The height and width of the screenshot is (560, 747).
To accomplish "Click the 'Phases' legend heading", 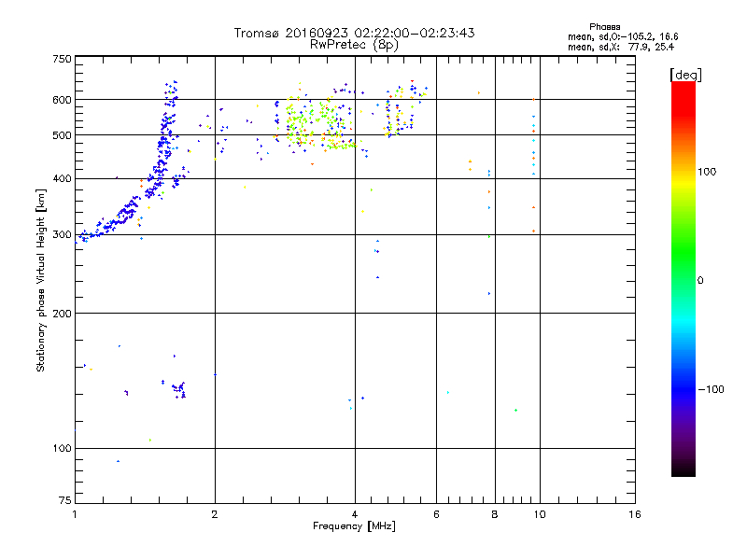I will point(604,27).
